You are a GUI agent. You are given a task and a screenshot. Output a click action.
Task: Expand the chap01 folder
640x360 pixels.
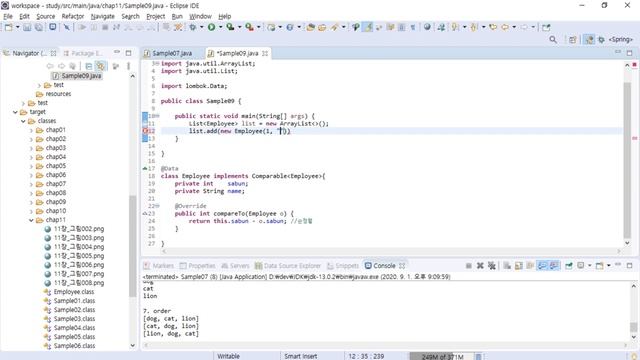pos(31,131)
